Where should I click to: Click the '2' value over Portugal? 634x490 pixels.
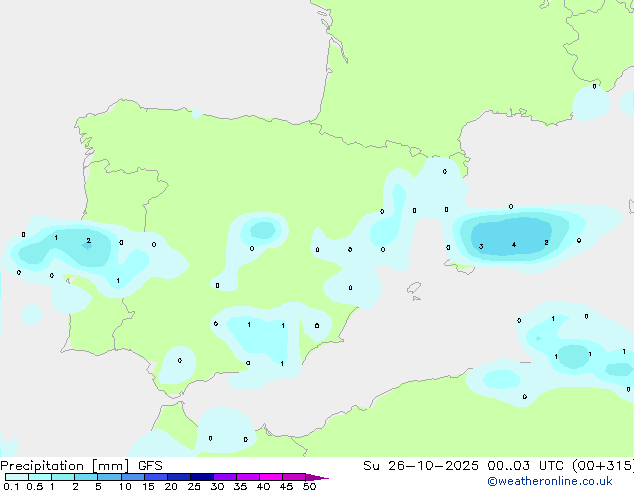click(89, 241)
